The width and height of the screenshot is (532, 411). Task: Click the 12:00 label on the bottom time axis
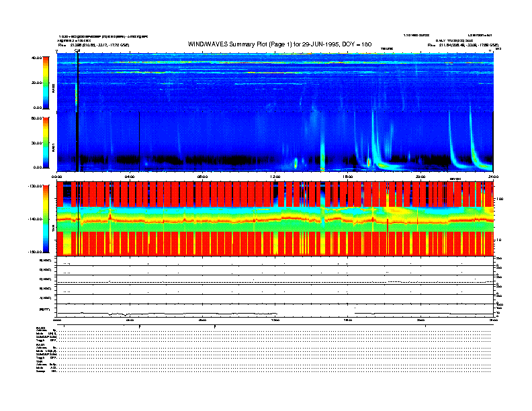click(x=275, y=320)
